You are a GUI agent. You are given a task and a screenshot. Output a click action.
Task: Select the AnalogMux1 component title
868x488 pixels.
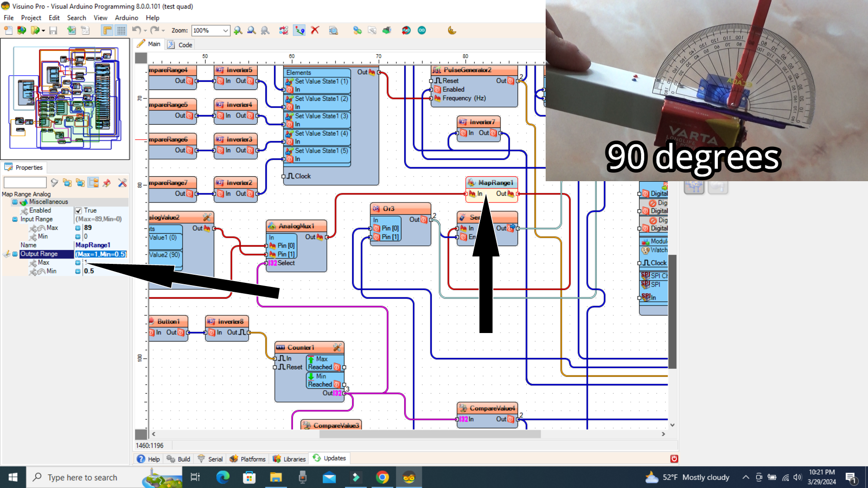click(296, 226)
